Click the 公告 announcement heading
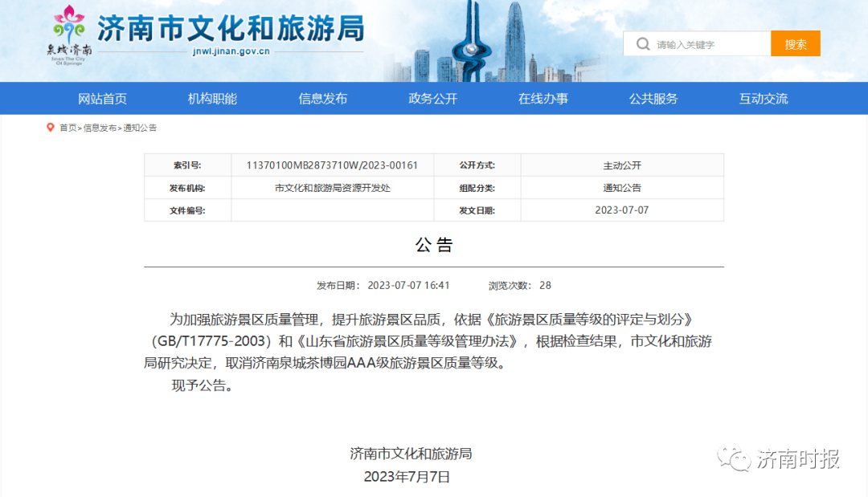Screen dimensions: 868x497 click(x=434, y=246)
